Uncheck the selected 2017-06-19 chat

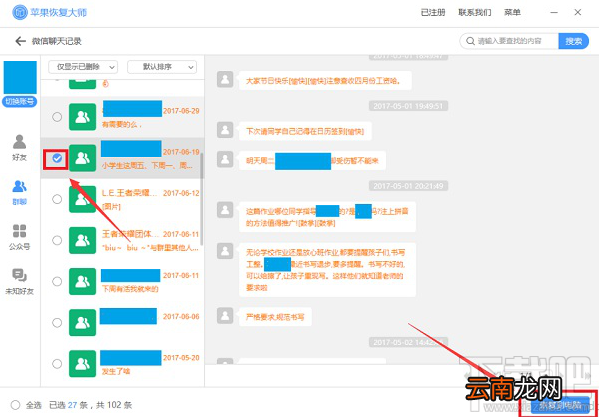[57, 158]
